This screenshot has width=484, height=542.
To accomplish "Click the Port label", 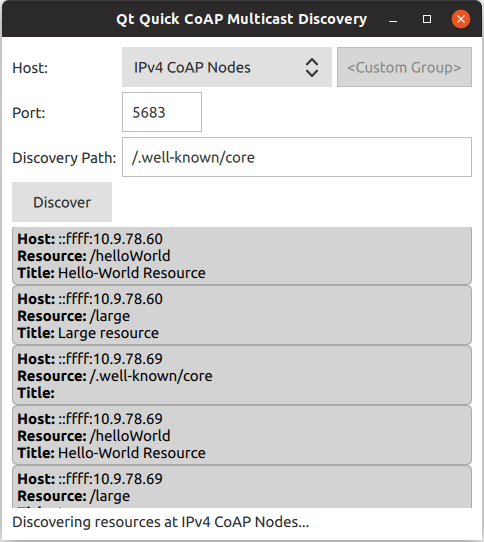I will click(29, 113).
